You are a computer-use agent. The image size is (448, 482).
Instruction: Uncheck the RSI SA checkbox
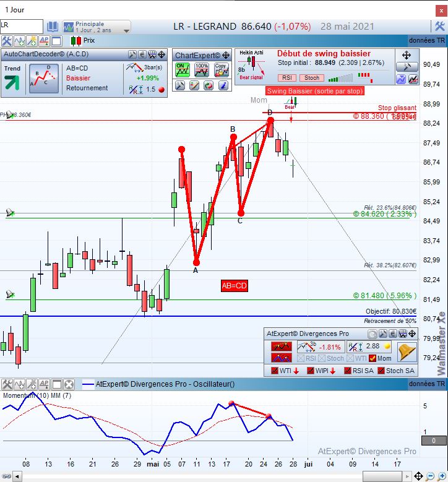coord(348,371)
